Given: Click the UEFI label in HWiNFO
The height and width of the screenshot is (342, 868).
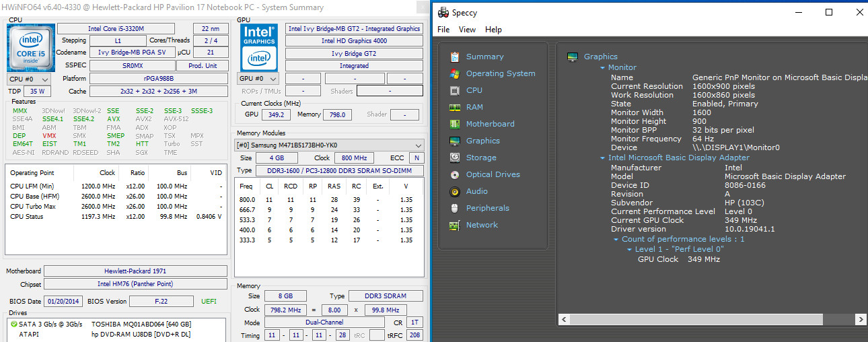Looking at the screenshot, I should (209, 301).
